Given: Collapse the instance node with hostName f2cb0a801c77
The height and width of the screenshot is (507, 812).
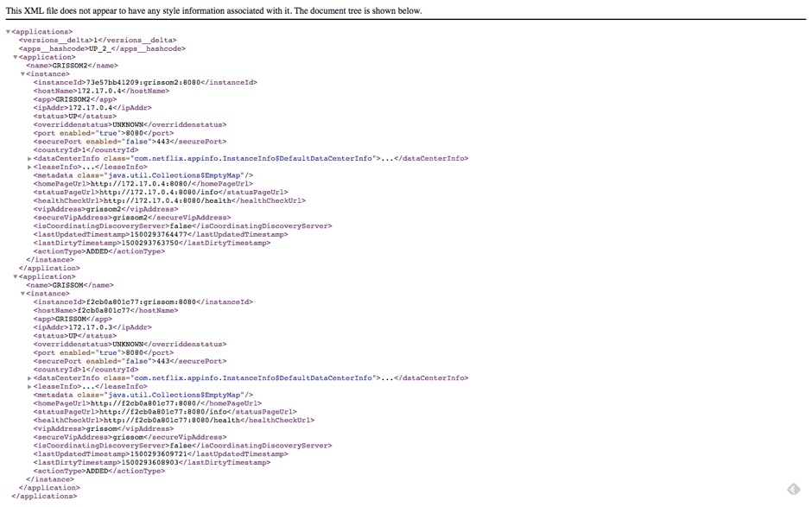Looking at the screenshot, I should [22, 294].
